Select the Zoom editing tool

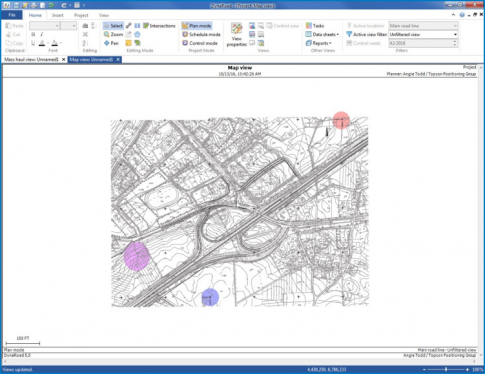coord(113,34)
